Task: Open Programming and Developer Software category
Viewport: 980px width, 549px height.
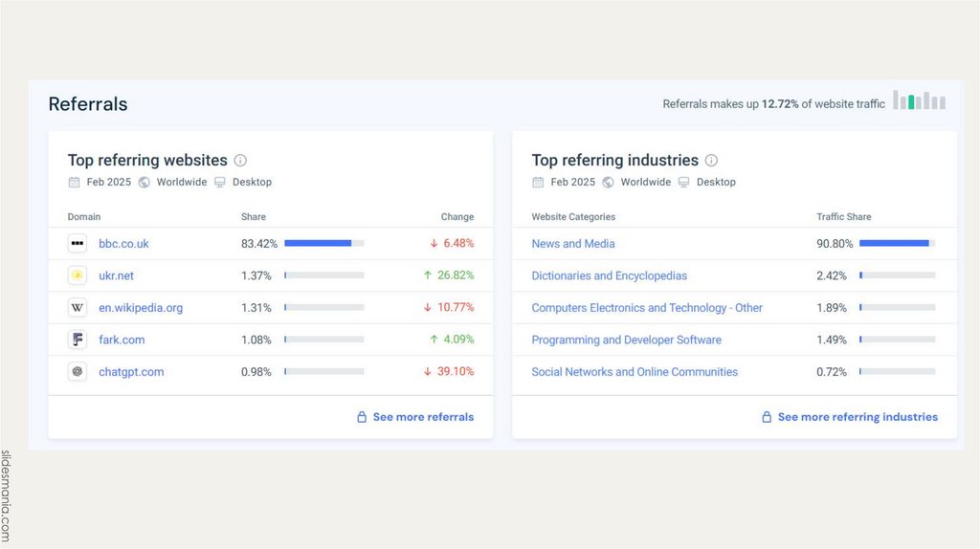Action: [627, 340]
